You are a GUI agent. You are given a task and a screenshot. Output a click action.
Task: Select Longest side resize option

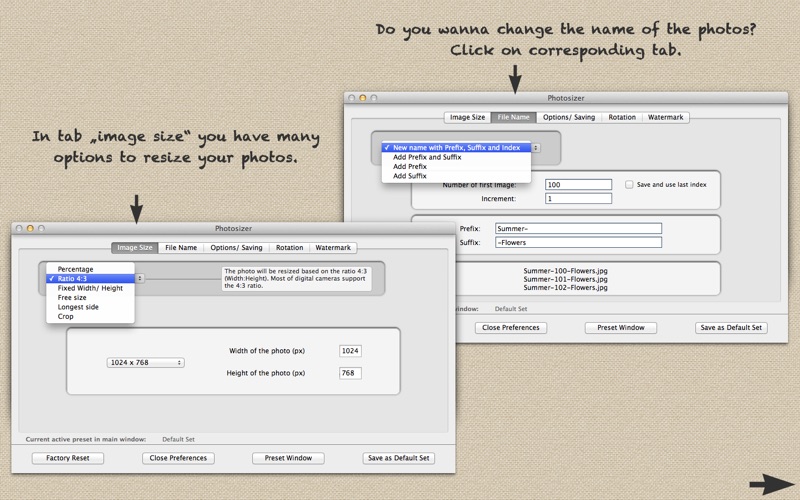coord(90,307)
